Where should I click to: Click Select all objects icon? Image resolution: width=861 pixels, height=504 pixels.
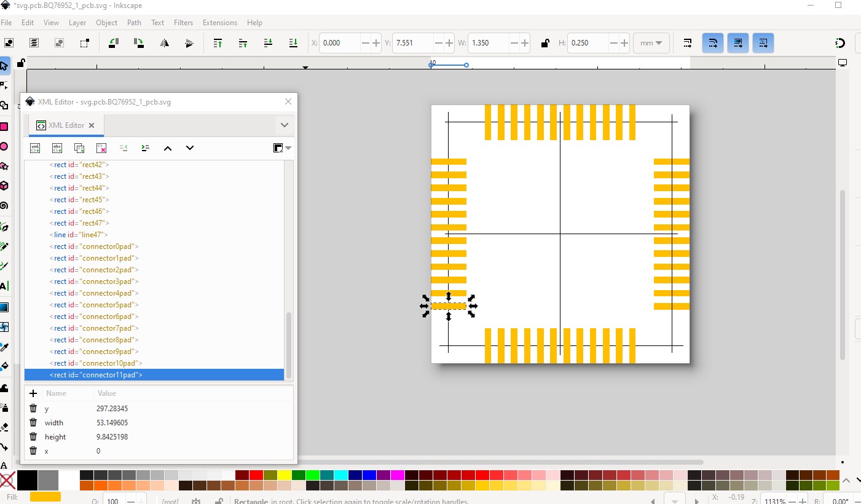tap(9, 43)
